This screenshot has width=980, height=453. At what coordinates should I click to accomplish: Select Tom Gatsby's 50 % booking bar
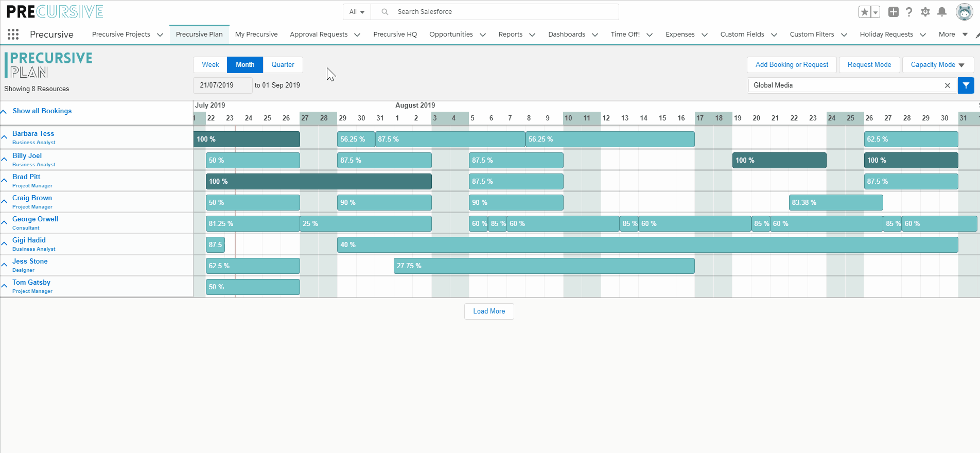pos(253,287)
